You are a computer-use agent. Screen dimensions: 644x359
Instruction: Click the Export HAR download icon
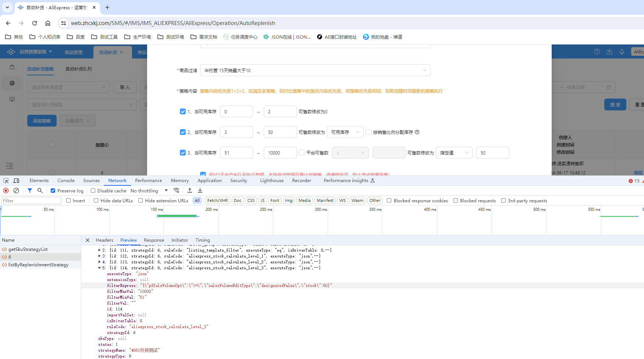coord(200,191)
